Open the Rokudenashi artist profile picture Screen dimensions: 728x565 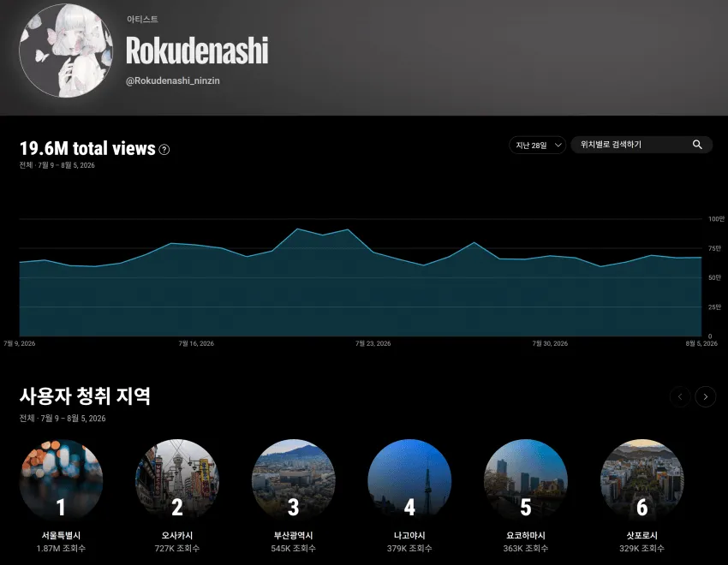65,51
